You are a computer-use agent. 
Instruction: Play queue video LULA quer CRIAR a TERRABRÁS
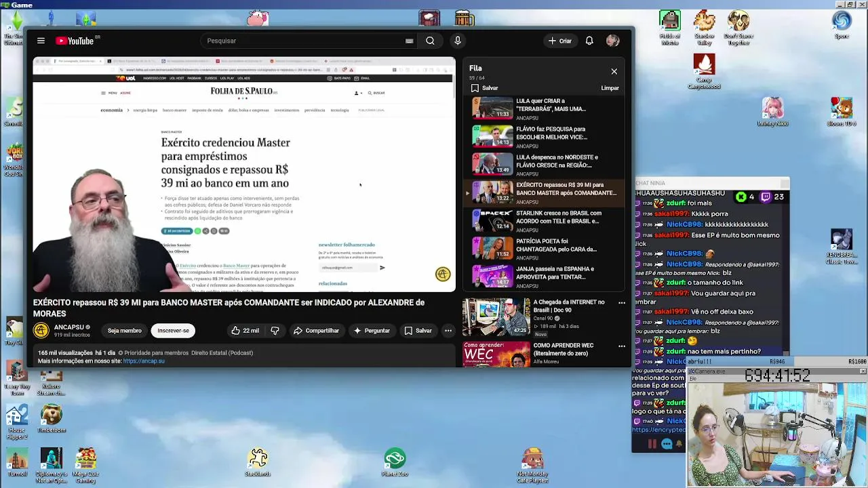(545, 108)
